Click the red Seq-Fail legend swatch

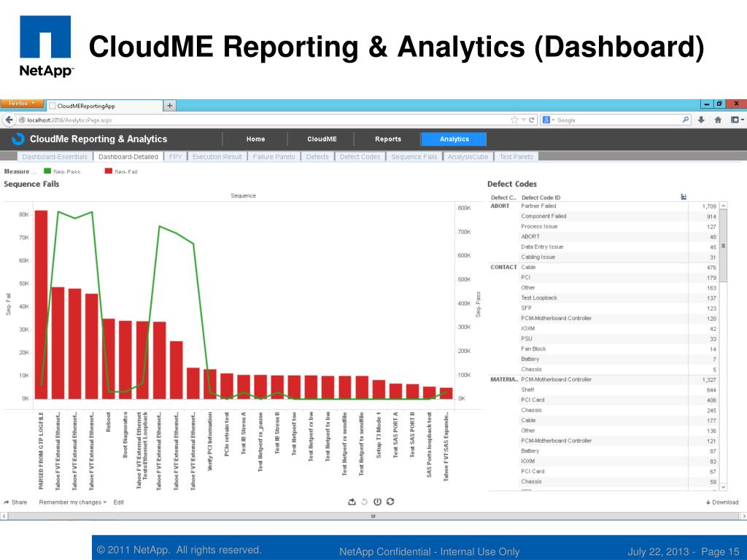click(109, 171)
